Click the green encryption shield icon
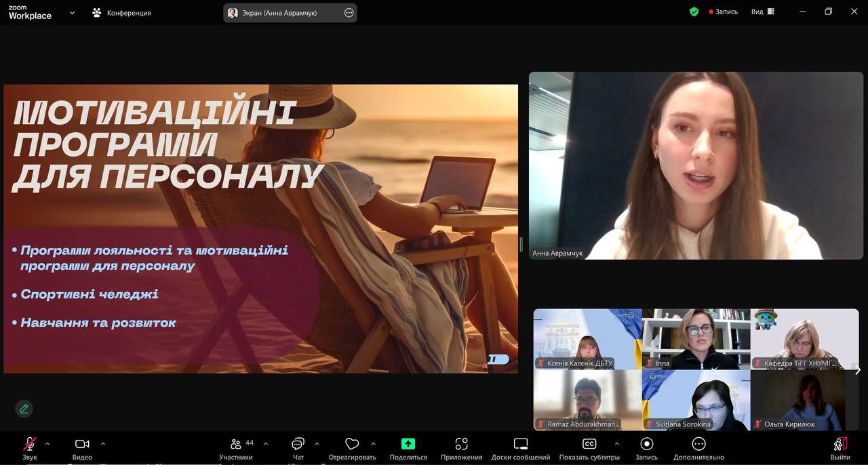 (x=694, y=12)
